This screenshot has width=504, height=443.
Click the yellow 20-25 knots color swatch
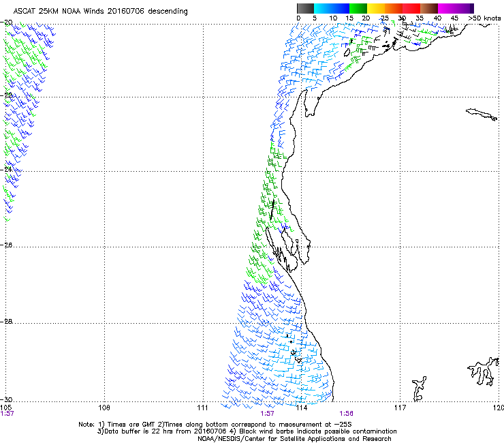[x=376, y=8]
